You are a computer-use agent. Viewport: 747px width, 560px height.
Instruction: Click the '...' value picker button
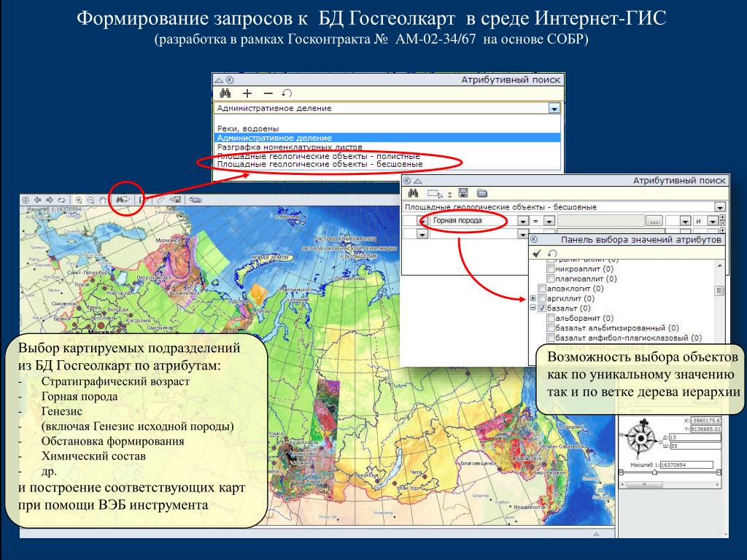tap(654, 221)
